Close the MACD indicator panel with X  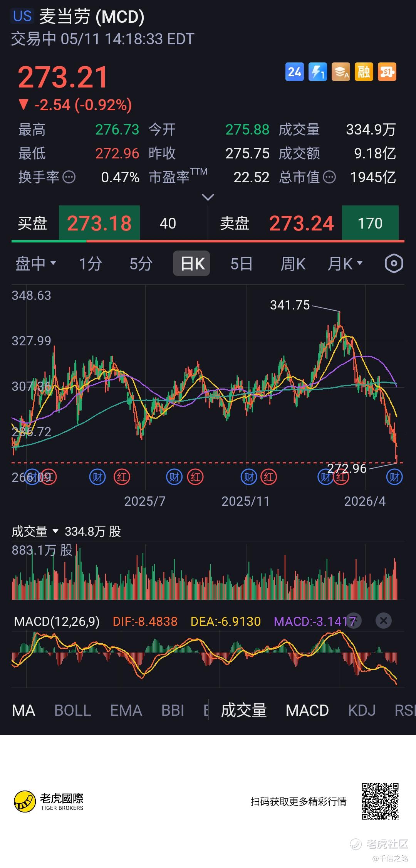tap(383, 621)
